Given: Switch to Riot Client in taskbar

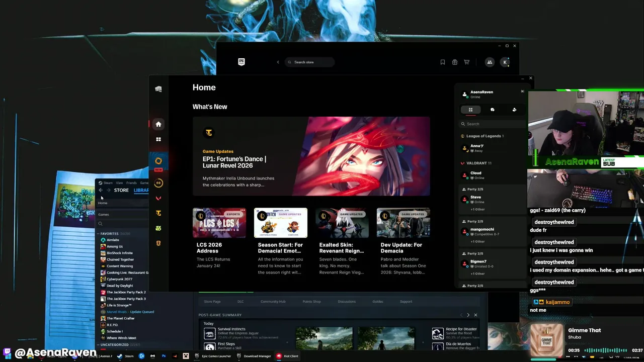Looking at the screenshot, I should coord(287,356).
